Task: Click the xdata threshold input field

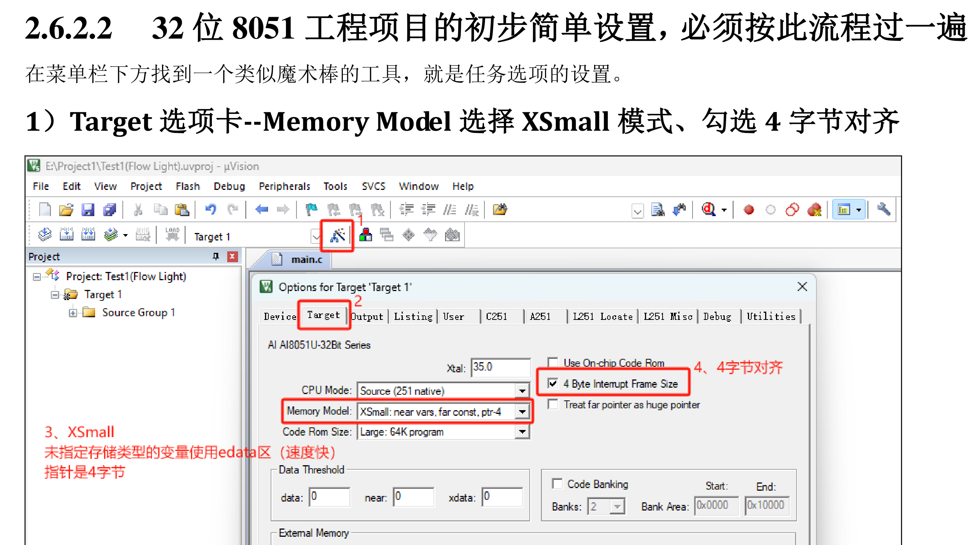Action: click(502, 497)
